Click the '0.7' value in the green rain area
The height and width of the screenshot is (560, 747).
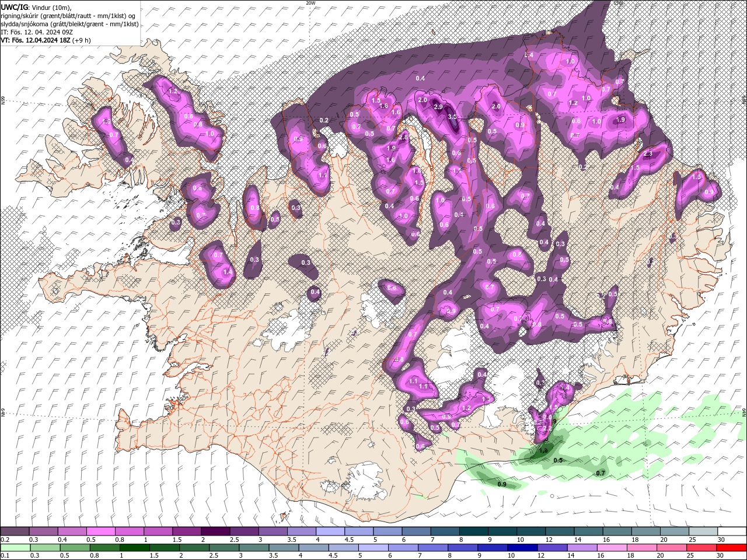601,473
